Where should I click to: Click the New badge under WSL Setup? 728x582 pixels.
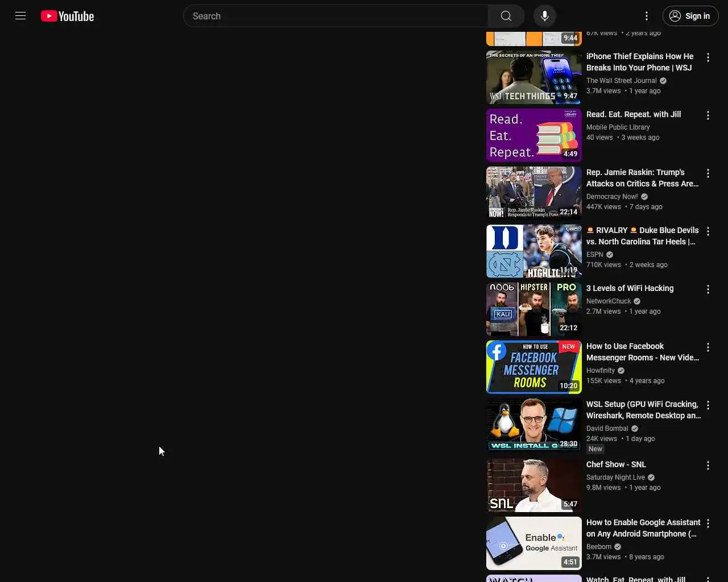[595, 449]
